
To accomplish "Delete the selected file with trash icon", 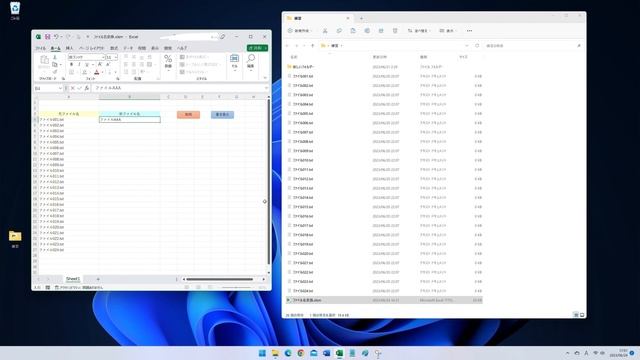I will pos(395,31).
